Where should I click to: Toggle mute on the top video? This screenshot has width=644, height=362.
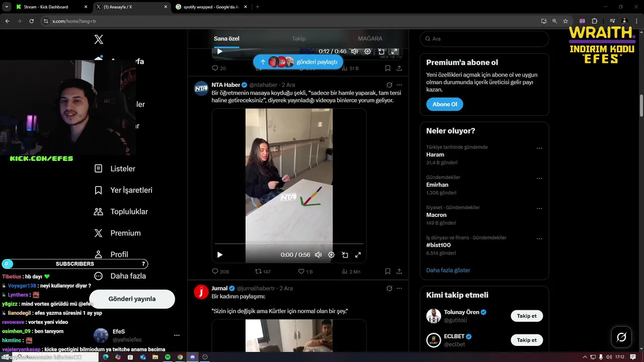pyautogui.click(x=354, y=51)
